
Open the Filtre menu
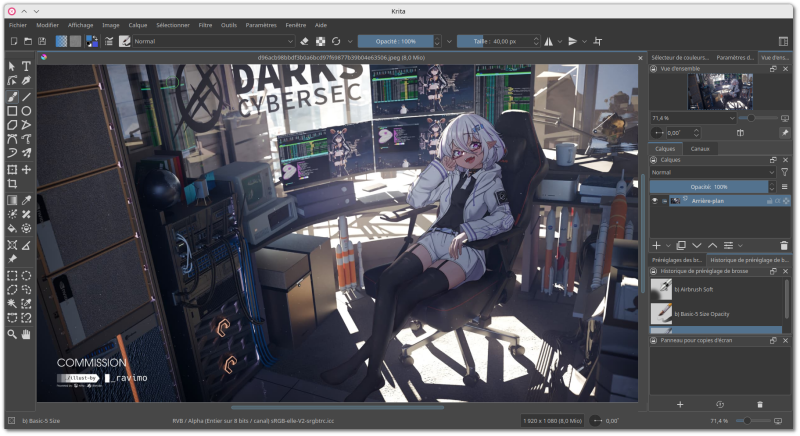[x=205, y=25]
